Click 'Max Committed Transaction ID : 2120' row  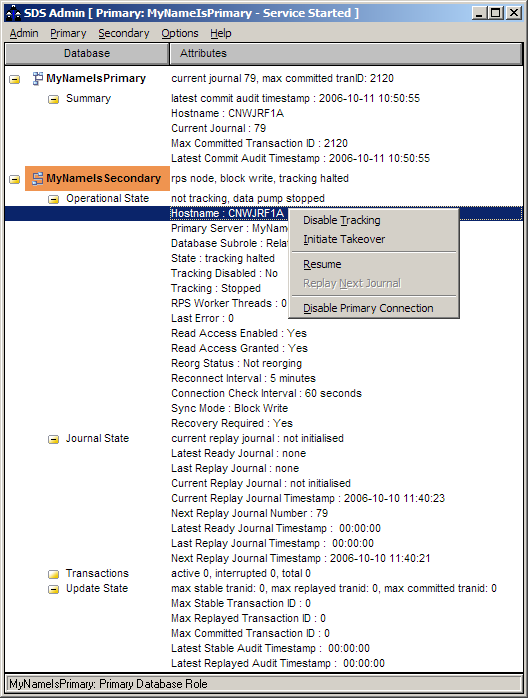(260, 143)
